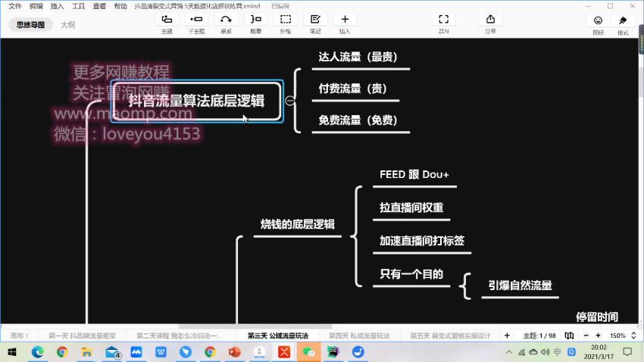Image resolution: width=644 pixels, height=362 pixels.
Task: Toggle the 格式 (Format) panel
Action: 623,23
